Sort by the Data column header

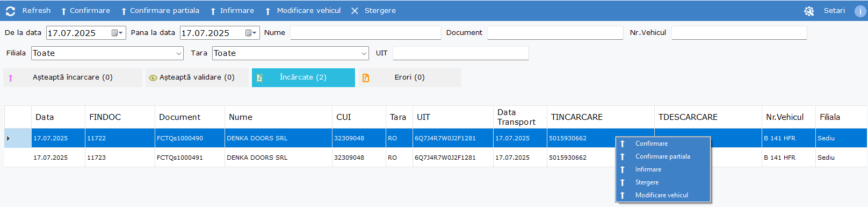(x=58, y=117)
